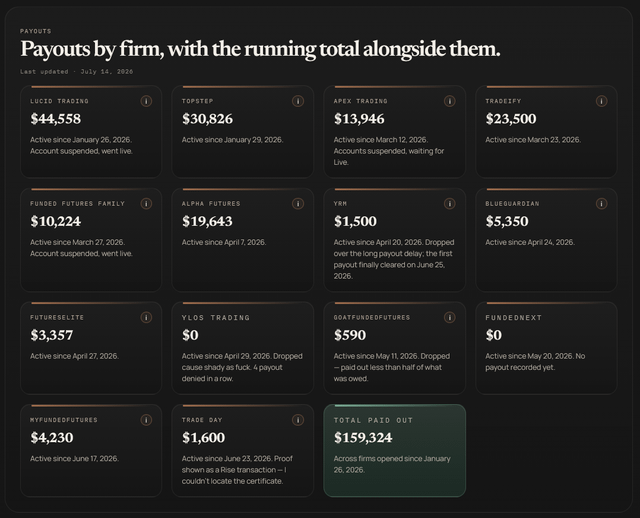Click Trade Day Rise transaction proof note
This screenshot has width=640, height=518.
237,470
